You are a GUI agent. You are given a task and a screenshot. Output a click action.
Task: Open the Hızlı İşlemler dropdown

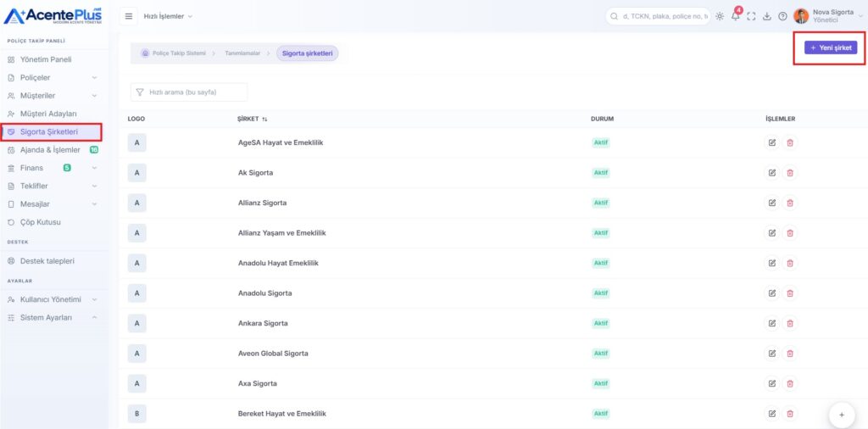click(x=168, y=16)
